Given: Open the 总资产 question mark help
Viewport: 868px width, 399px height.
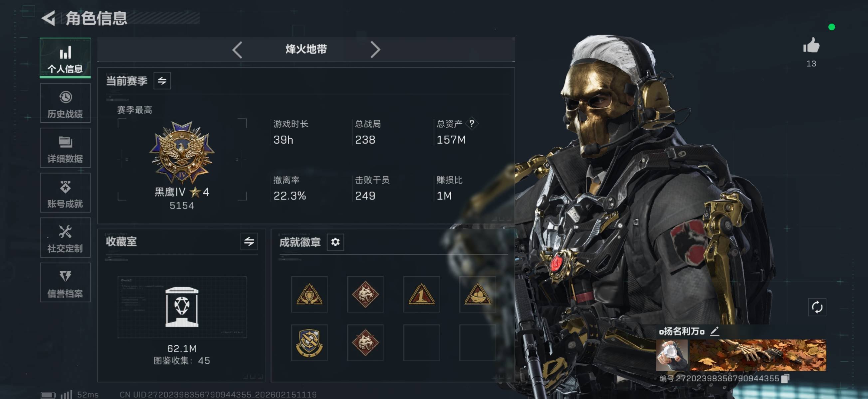Looking at the screenshot, I should pyautogui.click(x=472, y=124).
